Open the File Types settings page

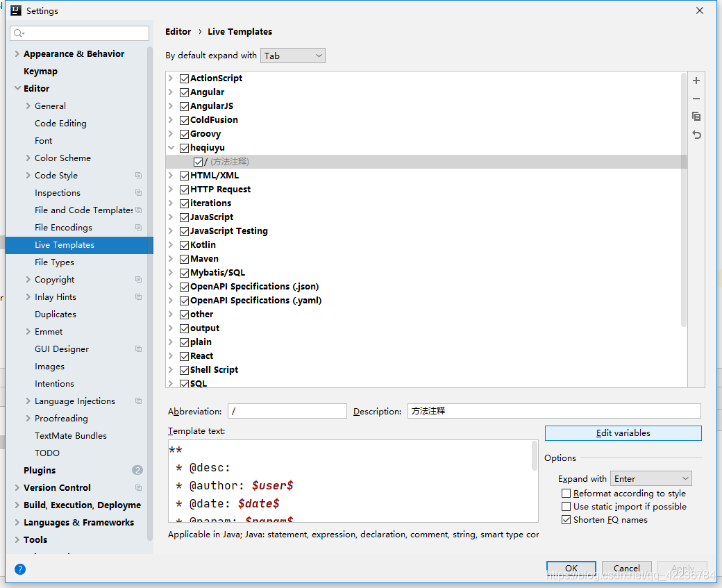[x=54, y=262]
